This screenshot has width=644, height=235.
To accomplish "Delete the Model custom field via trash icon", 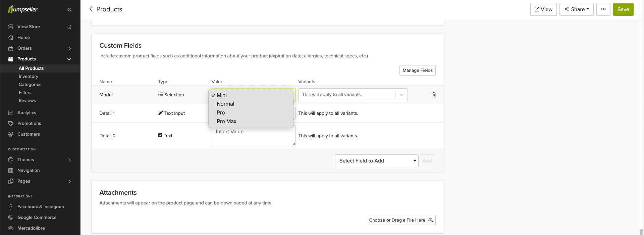I will pos(433,95).
